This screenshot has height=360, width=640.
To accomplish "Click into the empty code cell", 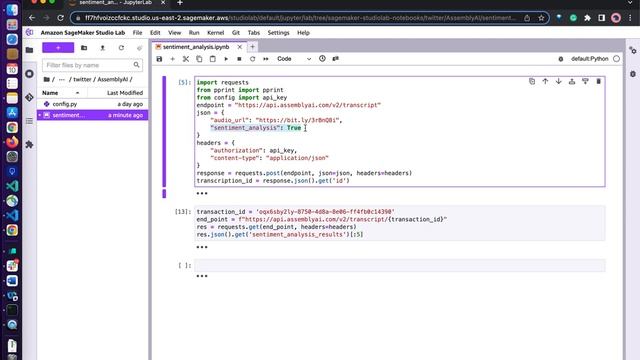I will (400, 265).
